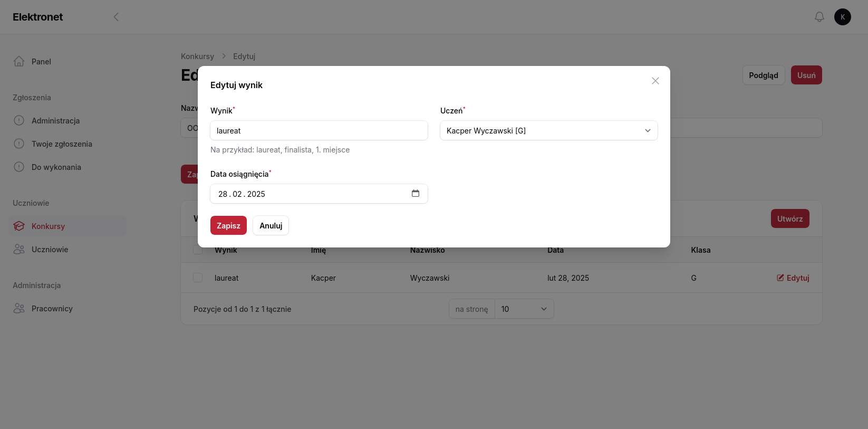
Task: Click the Anuluj button
Action: tap(271, 225)
